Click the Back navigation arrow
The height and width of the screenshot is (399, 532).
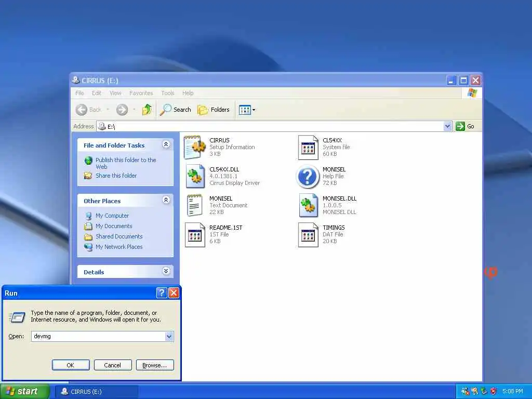click(x=82, y=110)
